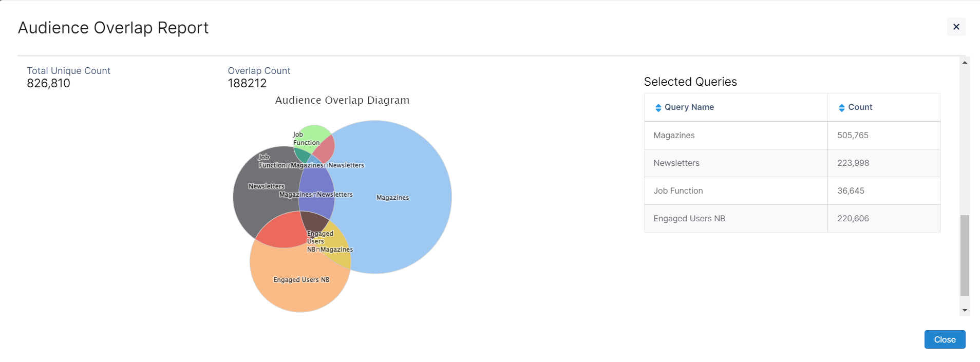Sort table by Query Name icon
The height and width of the screenshot is (362, 980).
coord(658,108)
